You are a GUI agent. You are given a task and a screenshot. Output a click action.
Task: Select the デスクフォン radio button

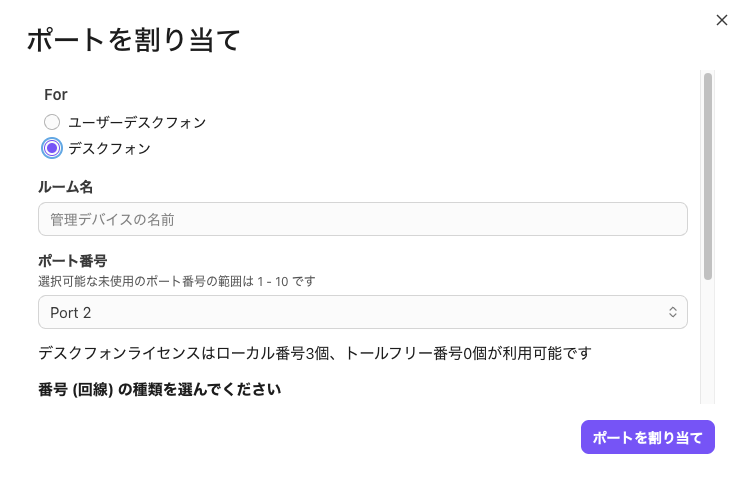pyautogui.click(x=52, y=148)
